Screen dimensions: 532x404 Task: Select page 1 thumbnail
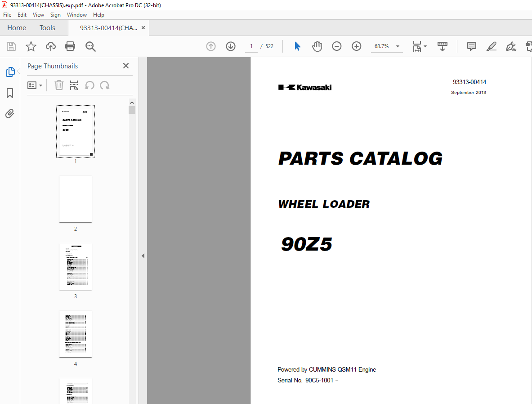(75, 131)
